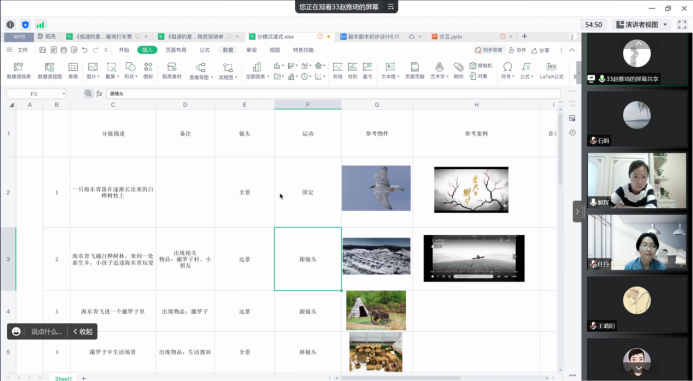Click the 照相机 camera tool
This screenshot has width=693, height=381.
tap(480, 65)
